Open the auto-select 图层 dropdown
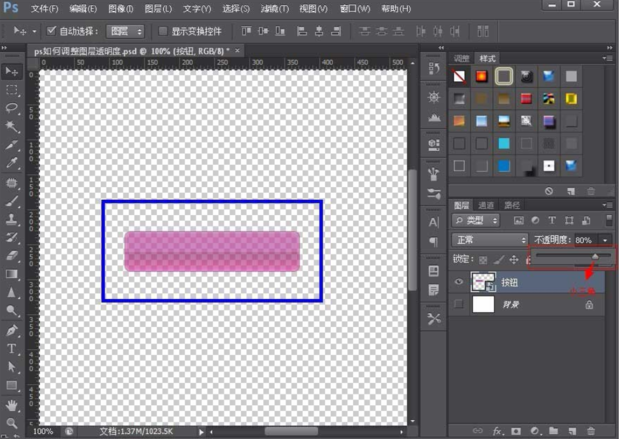The image size is (620, 439). 125,31
